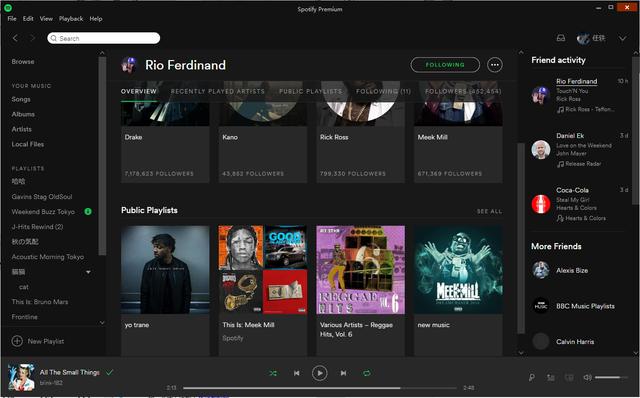Click the New Playlist plus icon
Viewport: 640px width, 398px height.
(x=17, y=341)
